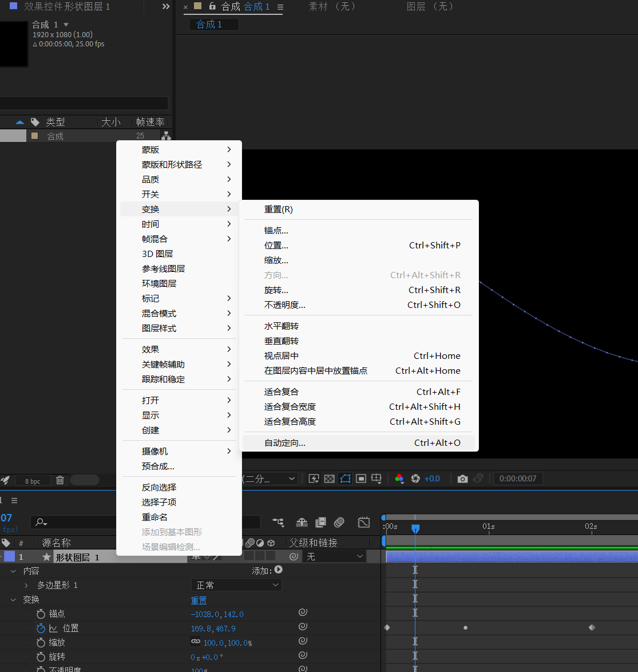
Task: Click the parent pick whip of 形状图层 1
Action: click(x=294, y=556)
